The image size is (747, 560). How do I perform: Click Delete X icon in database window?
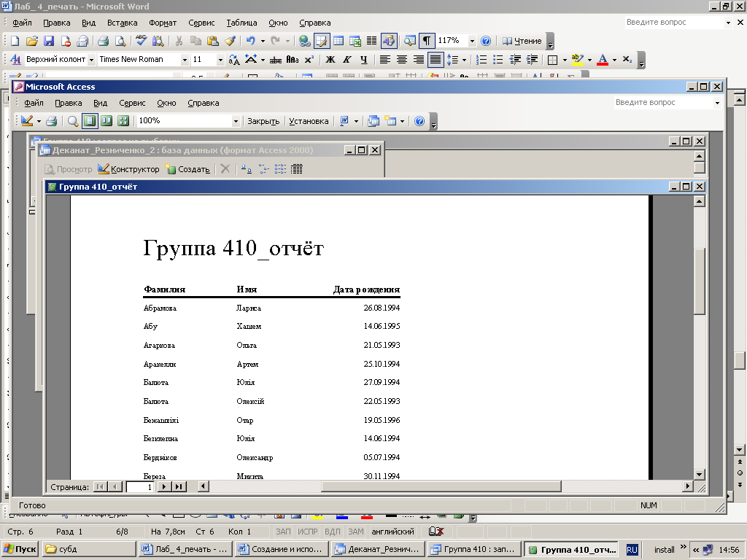(x=225, y=169)
